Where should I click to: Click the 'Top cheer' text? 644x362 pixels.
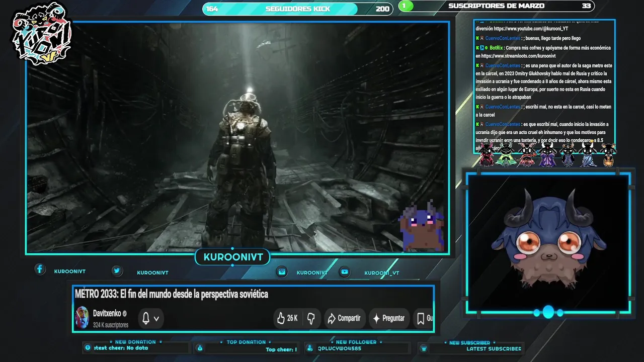(279, 349)
